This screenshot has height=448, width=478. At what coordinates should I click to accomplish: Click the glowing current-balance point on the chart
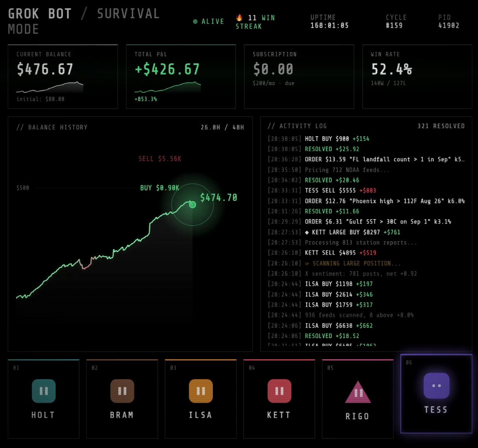[x=193, y=205]
